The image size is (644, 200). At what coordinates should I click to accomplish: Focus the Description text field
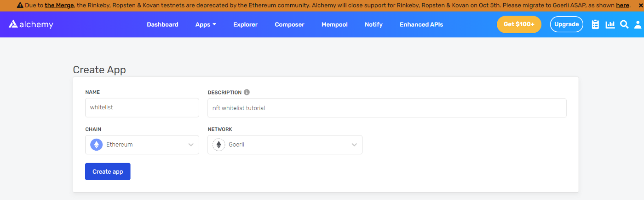pyautogui.click(x=386, y=108)
